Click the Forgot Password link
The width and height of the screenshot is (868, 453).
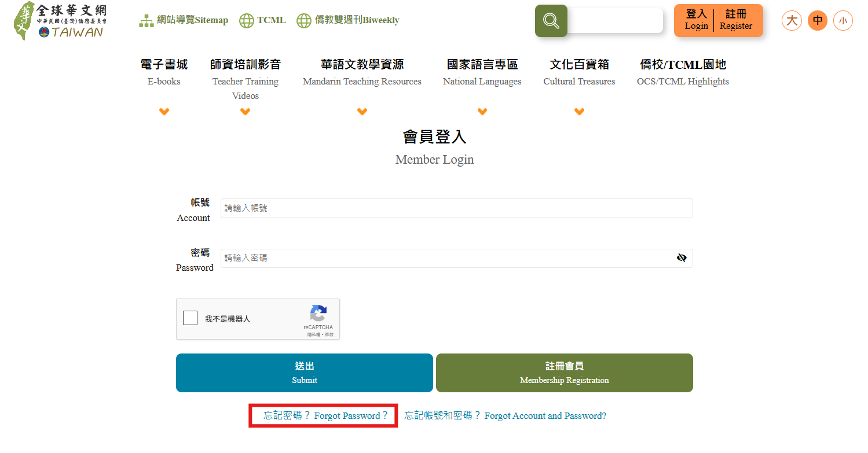tap(325, 416)
